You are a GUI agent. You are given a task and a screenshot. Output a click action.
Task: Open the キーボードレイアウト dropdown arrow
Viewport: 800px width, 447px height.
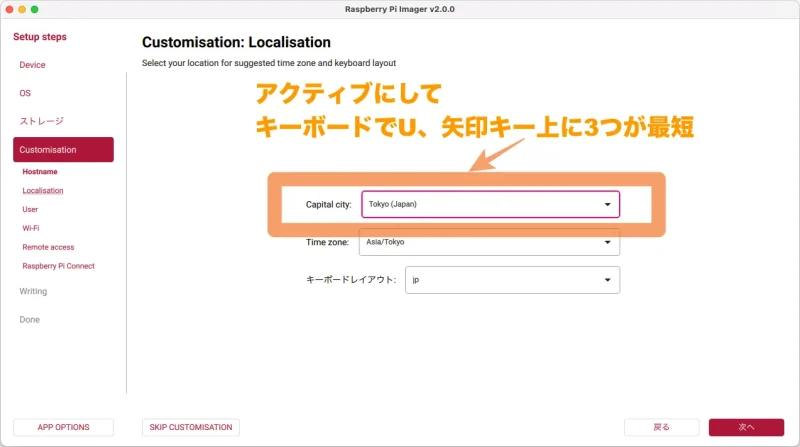pyautogui.click(x=607, y=280)
